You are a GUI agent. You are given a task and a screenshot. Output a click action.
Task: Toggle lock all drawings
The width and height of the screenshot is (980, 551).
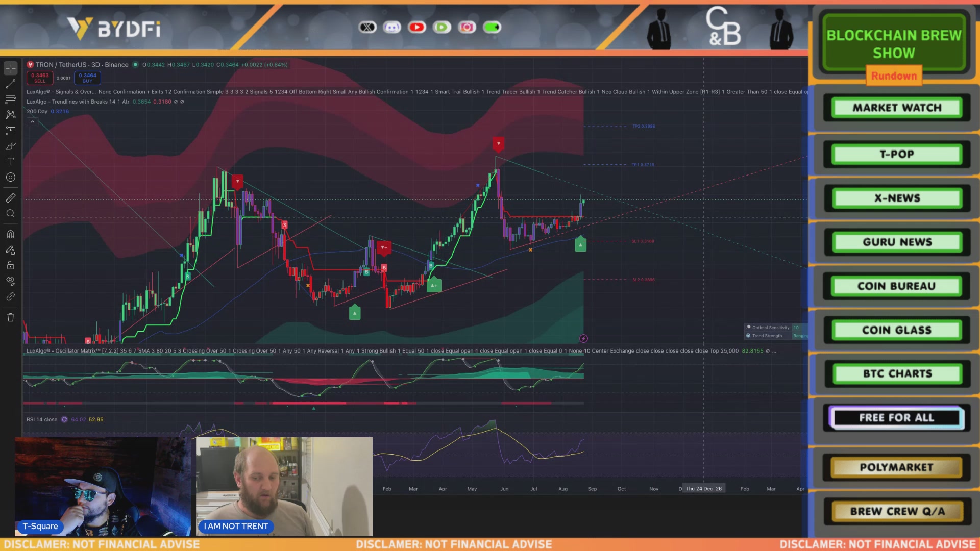point(11,265)
